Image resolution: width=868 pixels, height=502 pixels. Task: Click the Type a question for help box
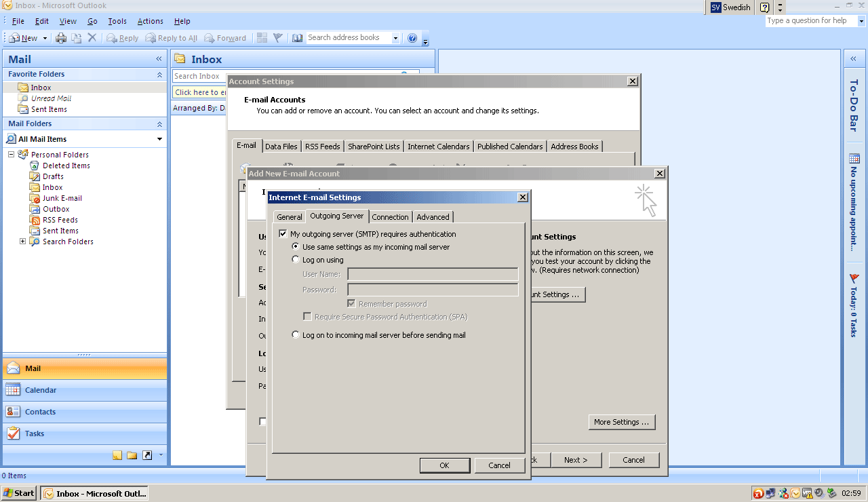pyautogui.click(x=811, y=21)
